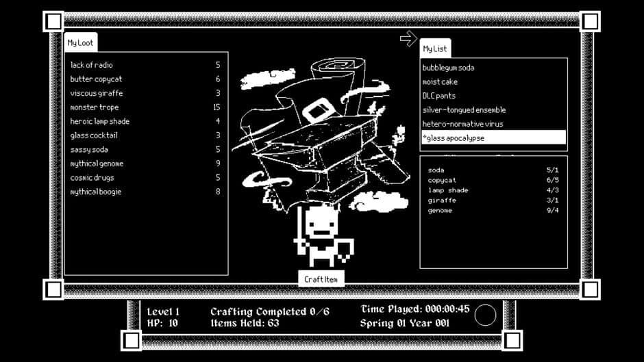Click the Craft Item button

321,279
